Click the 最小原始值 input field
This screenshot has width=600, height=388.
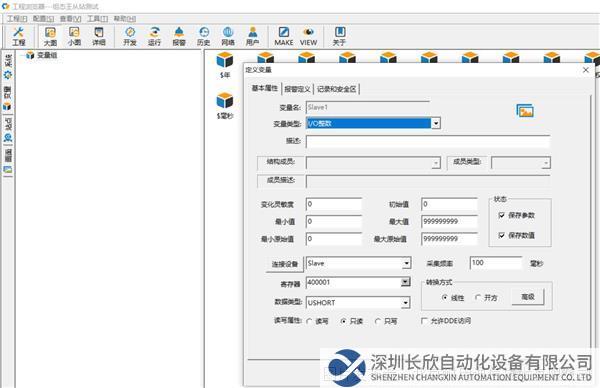[x=334, y=239]
